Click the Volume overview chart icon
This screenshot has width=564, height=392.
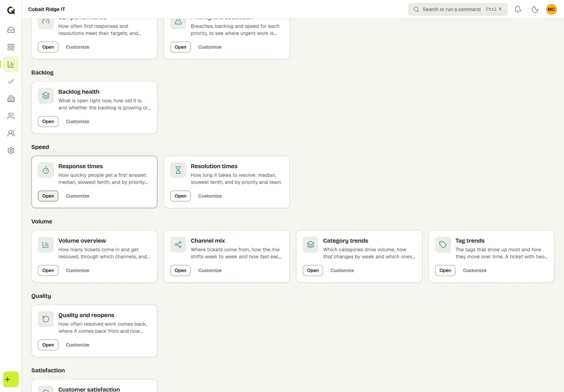(46, 245)
